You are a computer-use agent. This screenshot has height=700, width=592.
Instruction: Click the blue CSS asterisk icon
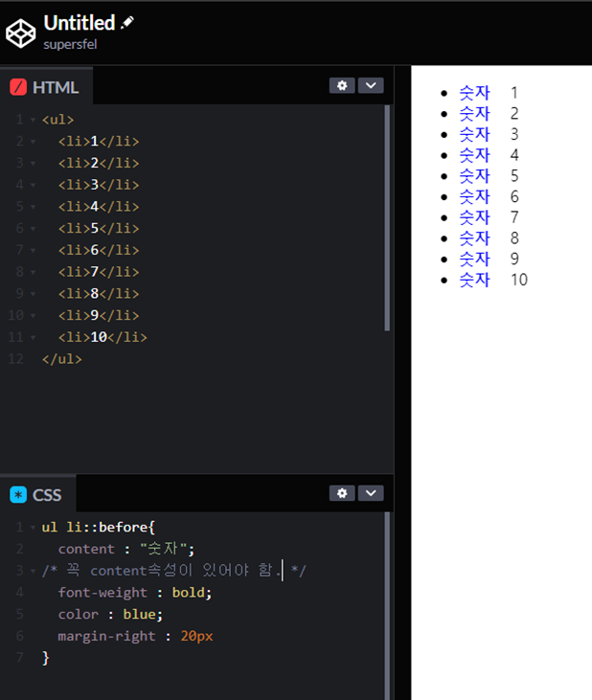[18, 495]
